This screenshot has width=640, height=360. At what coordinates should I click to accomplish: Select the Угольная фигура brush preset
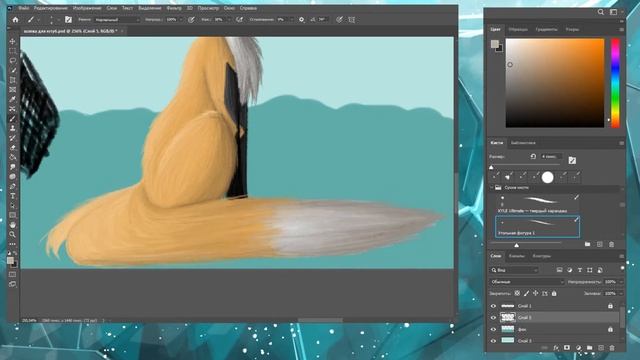pos(537,227)
